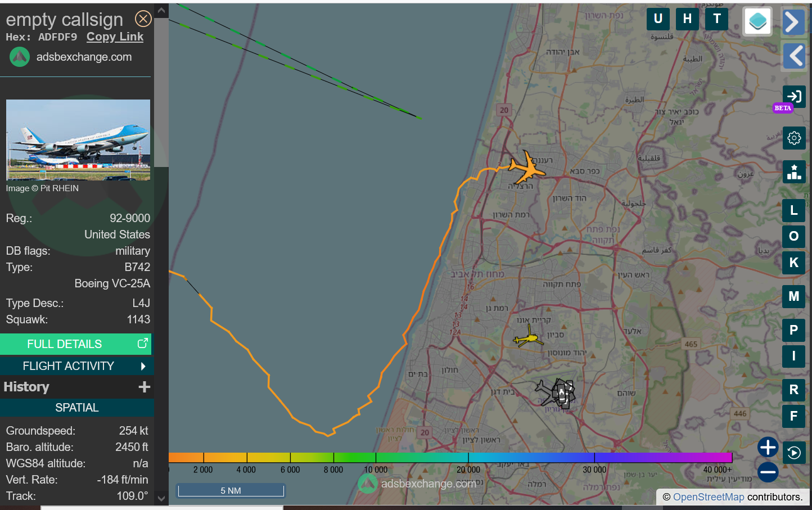Select the yellow helicopter on map
The image size is (812, 510).
click(x=527, y=339)
